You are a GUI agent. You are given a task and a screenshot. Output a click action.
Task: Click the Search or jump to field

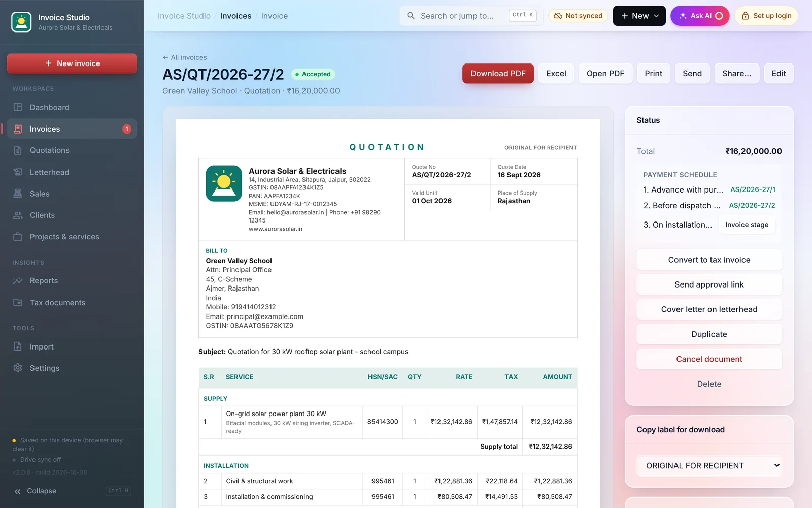pos(471,16)
